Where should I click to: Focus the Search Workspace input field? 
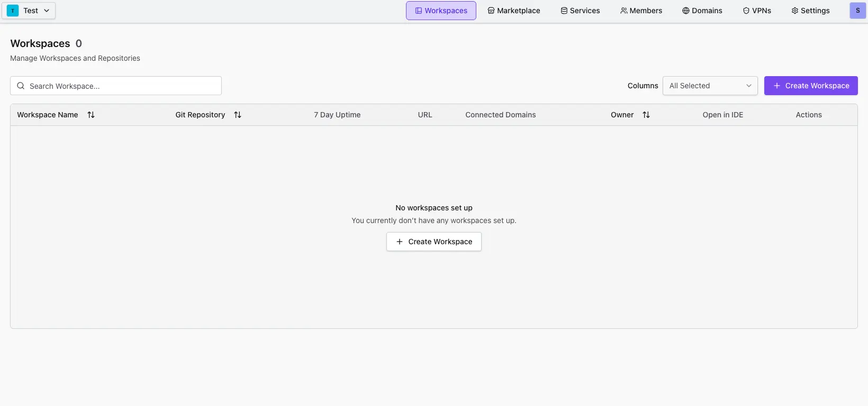click(122, 86)
